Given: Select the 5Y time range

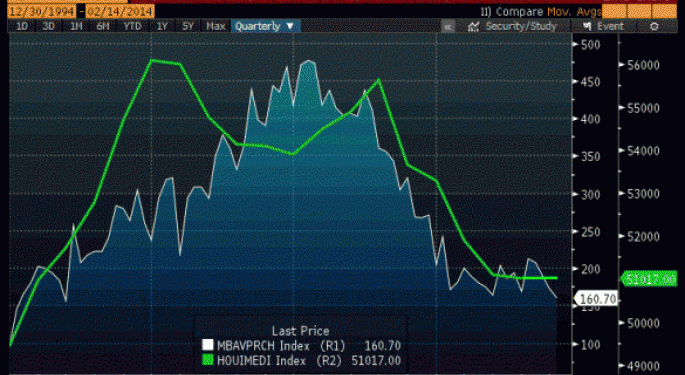Looking at the screenshot, I should [x=188, y=26].
